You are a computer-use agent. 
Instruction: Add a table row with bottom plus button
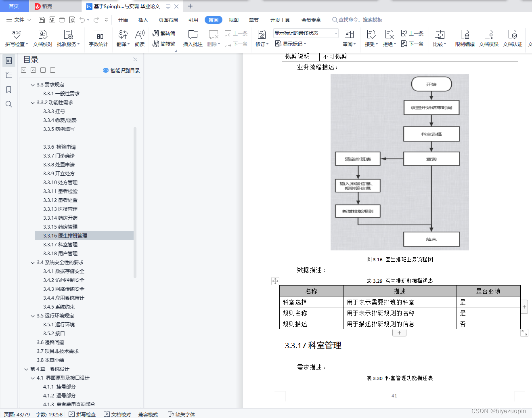click(399, 333)
